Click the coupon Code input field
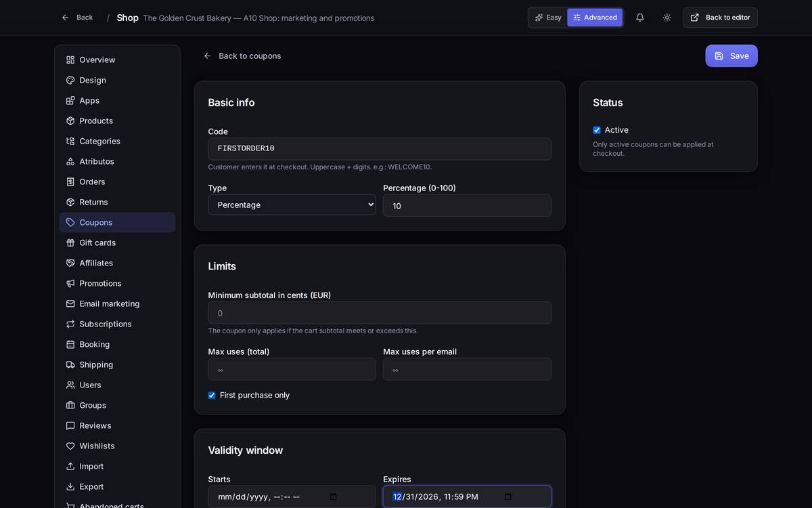This screenshot has width=812, height=508. [380, 149]
